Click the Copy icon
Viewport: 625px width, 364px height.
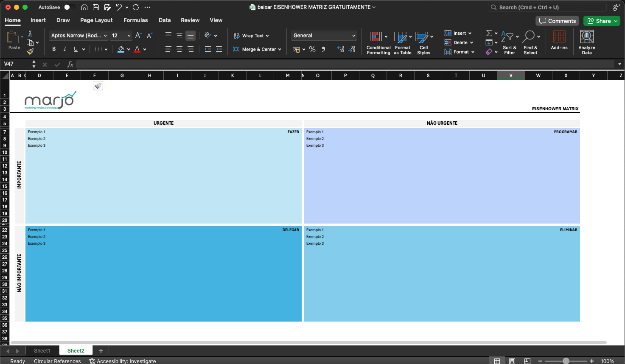(x=30, y=42)
